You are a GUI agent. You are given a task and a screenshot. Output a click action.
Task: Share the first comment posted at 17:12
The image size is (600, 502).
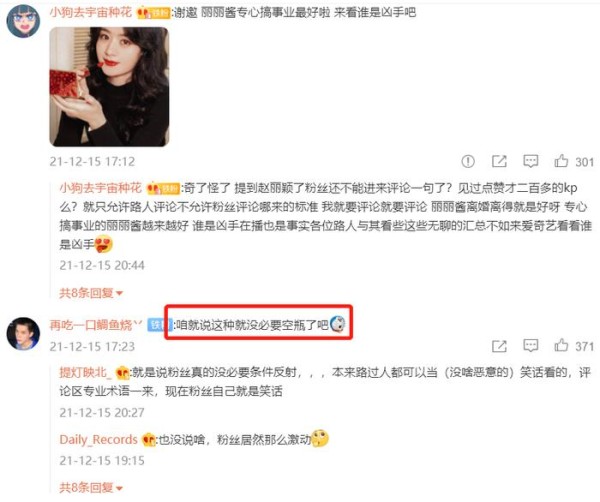(499, 161)
